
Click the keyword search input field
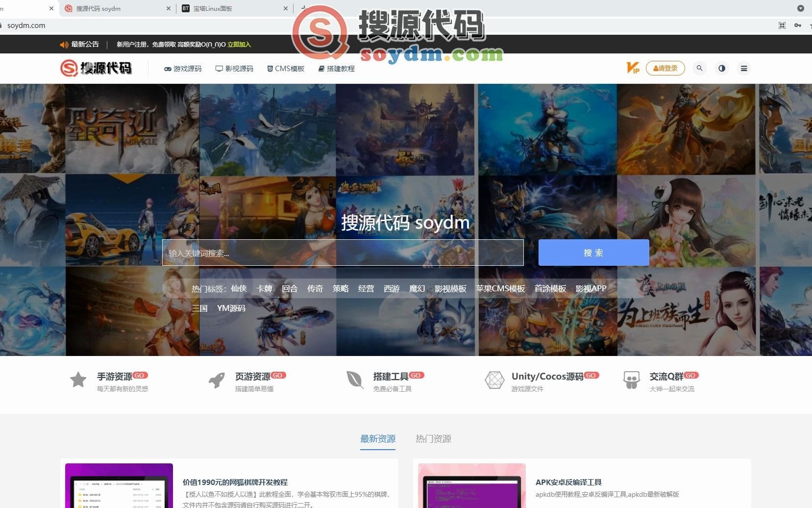[x=343, y=253]
